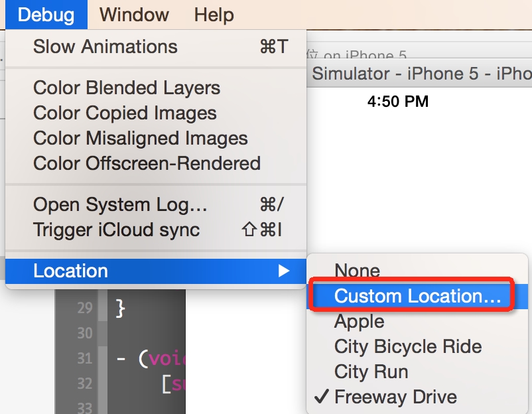The height and width of the screenshot is (414, 532).
Task: Select the Location menu item
Action: point(156,271)
